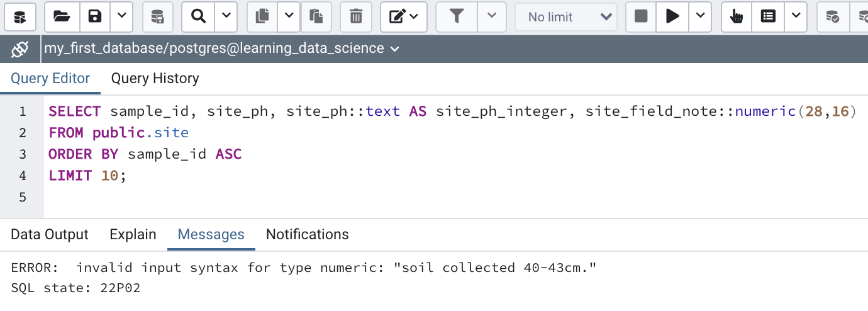Viewport: 868px width, 311px height.
Task: Execute the query with the play button
Action: tap(672, 17)
